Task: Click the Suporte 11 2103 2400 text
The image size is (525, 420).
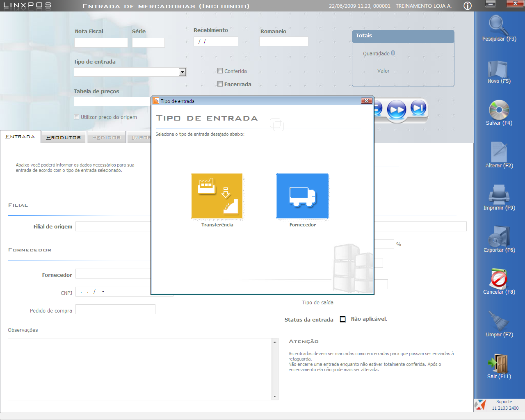Action: [505, 405]
